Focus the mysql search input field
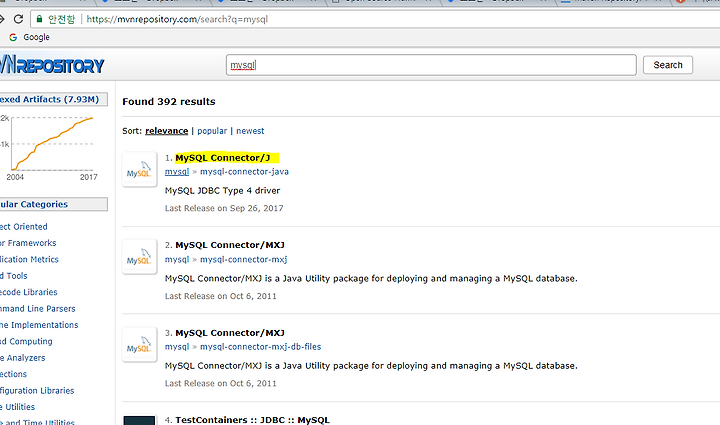The height and width of the screenshot is (425, 720). [x=431, y=65]
